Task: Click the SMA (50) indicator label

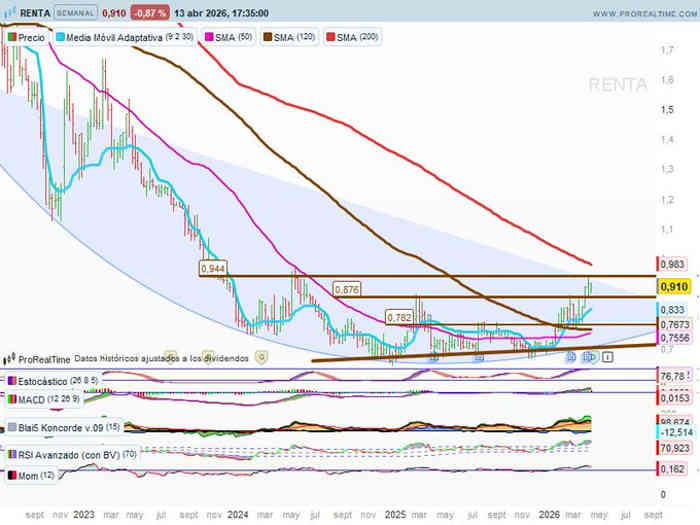Action: point(231,37)
